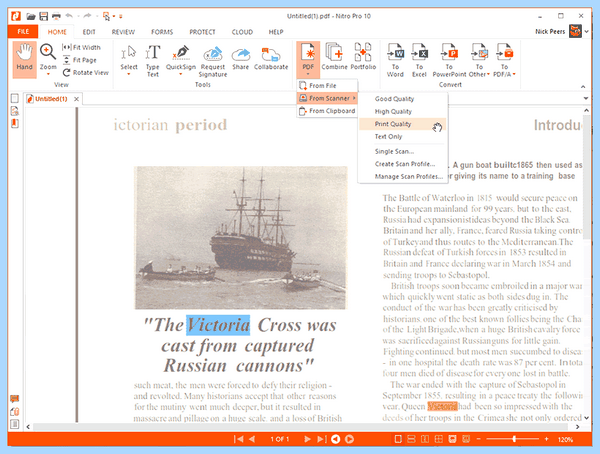The image size is (600, 454).
Task: Open To Other conversion options
Action: (479, 60)
